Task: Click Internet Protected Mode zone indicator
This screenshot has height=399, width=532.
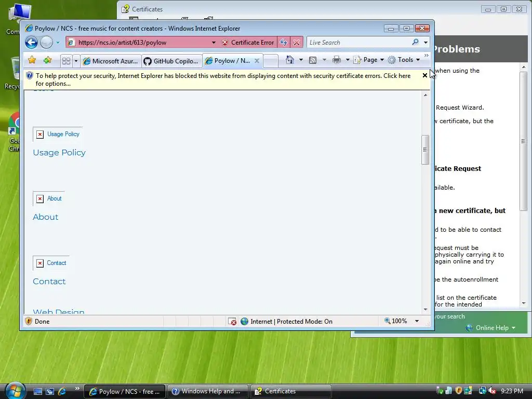Action: pyautogui.click(x=287, y=321)
